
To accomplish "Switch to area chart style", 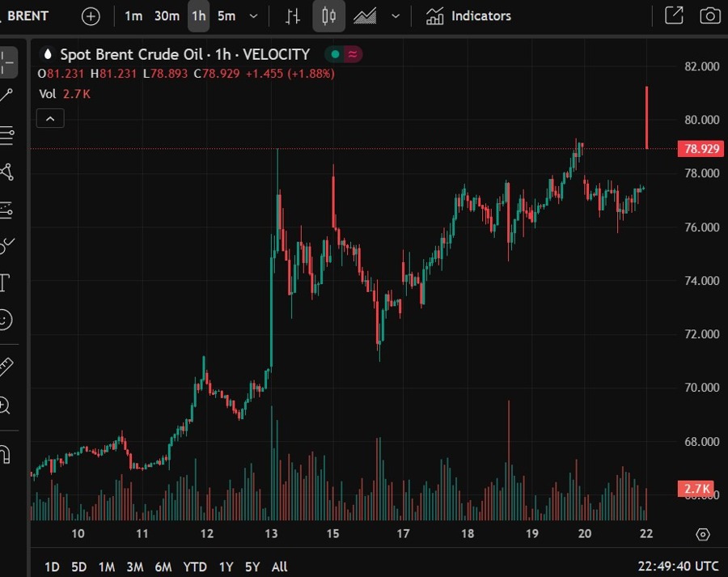I will point(365,16).
